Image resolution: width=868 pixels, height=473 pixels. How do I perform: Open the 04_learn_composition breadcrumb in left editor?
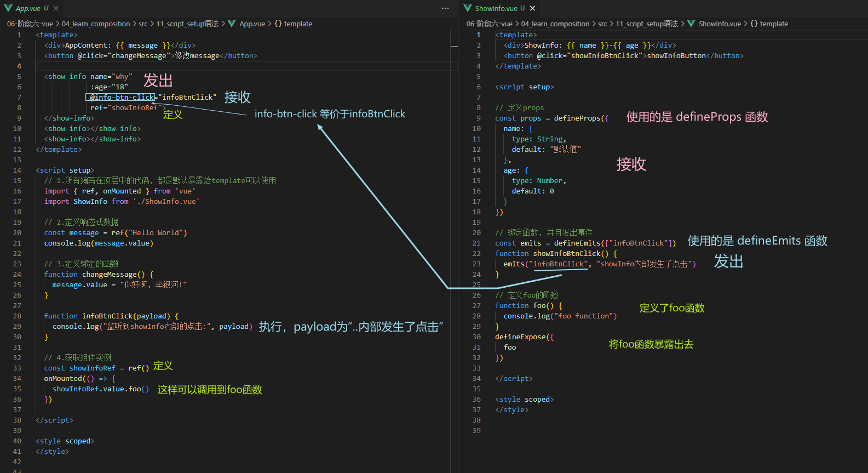[x=96, y=24]
